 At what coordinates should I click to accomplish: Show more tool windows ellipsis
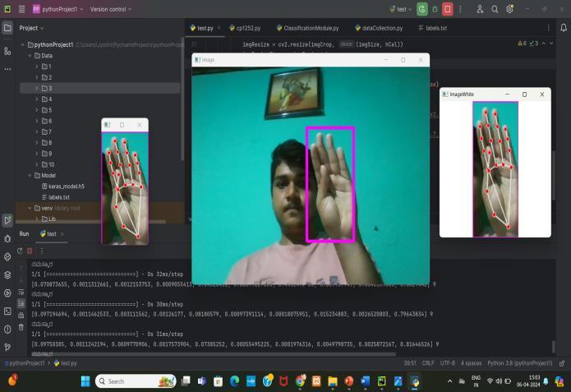(7, 69)
